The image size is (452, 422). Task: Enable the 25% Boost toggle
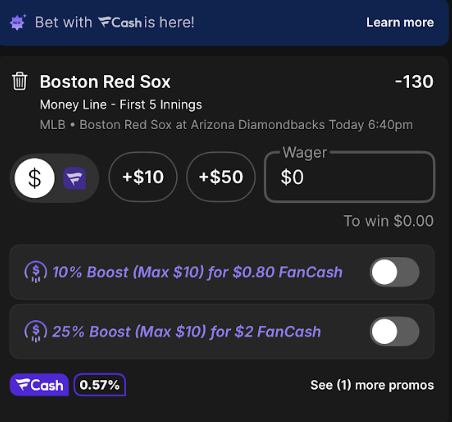click(x=395, y=331)
